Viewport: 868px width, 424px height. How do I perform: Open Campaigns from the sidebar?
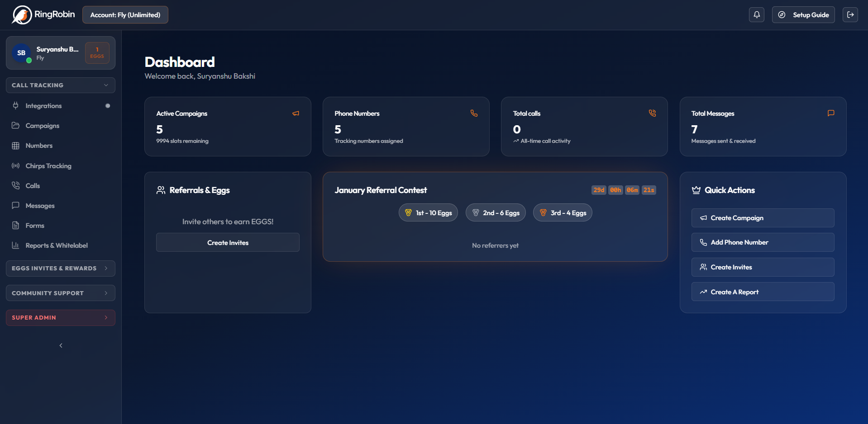point(42,126)
